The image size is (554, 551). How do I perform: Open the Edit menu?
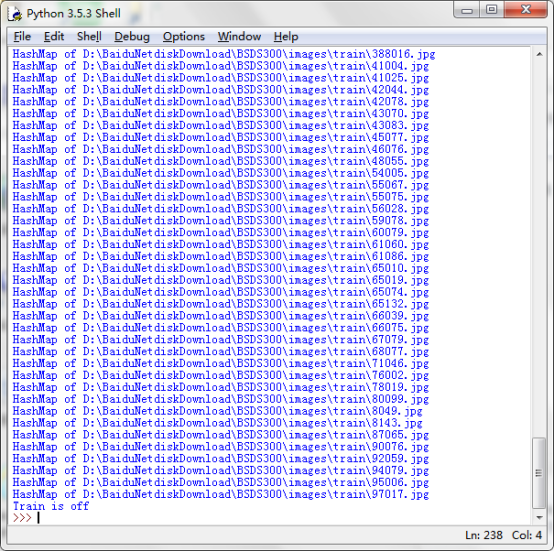(x=54, y=36)
